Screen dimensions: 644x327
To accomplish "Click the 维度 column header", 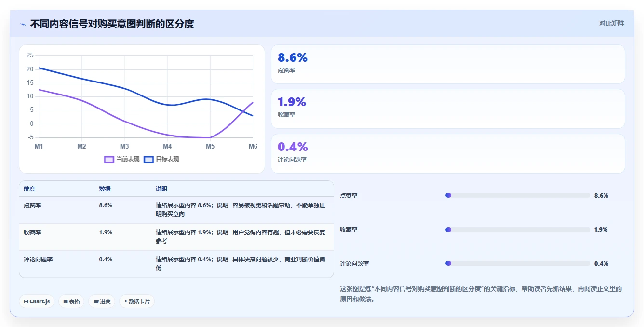I will (x=29, y=189).
